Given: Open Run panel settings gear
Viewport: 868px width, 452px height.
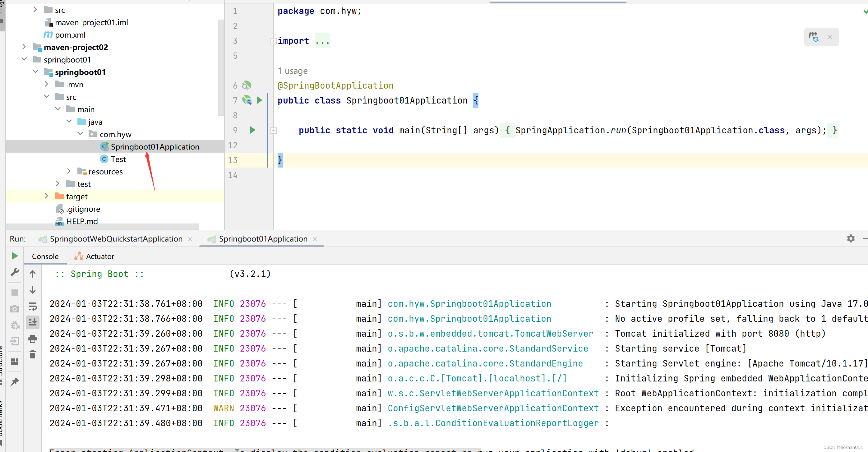Looking at the screenshot, I should point(851,238).
